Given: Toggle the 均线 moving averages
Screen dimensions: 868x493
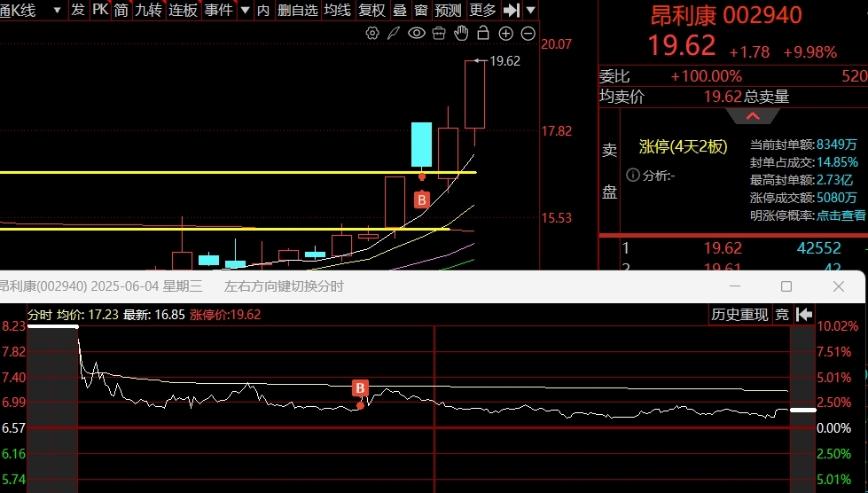Looking at the screenshot, I should [337, 10].
